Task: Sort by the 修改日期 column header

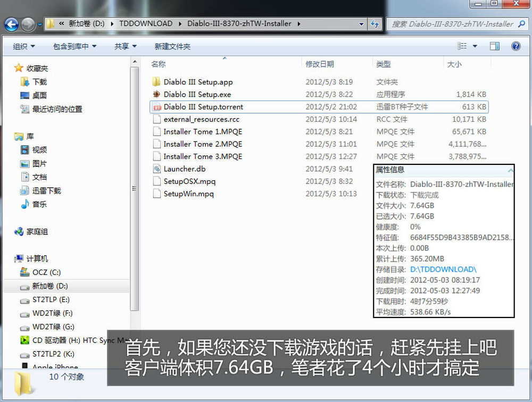Action: tap(320, 64)
